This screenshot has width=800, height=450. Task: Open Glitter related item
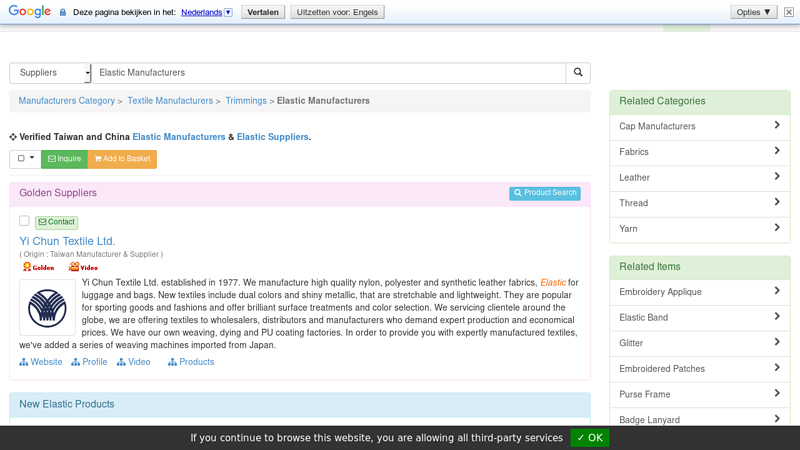(699, 343)
